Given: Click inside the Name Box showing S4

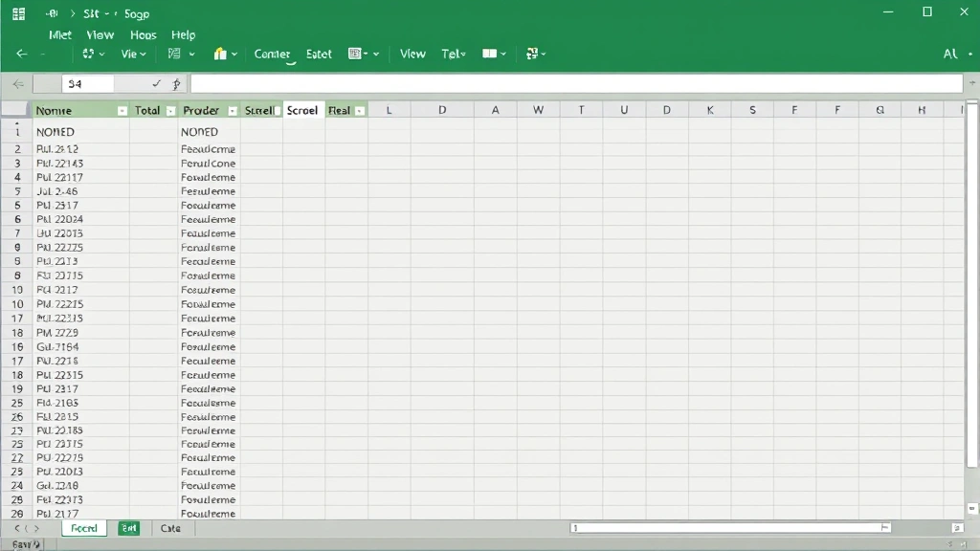Looking at the screenshot, I should [x=86, y=83].
